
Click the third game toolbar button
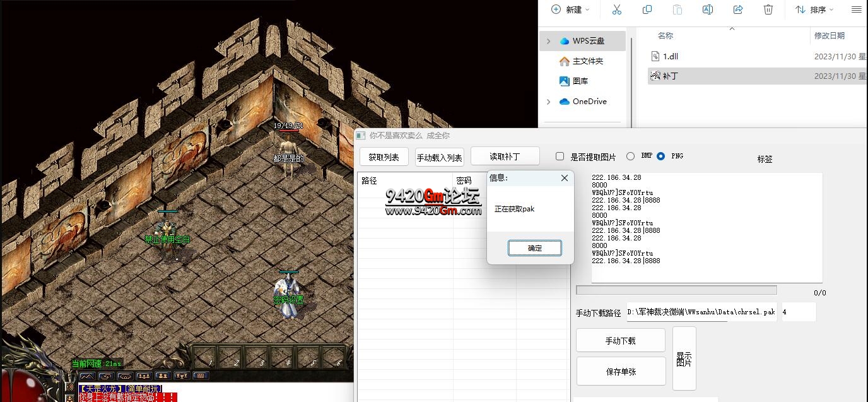tap(125, 376)
